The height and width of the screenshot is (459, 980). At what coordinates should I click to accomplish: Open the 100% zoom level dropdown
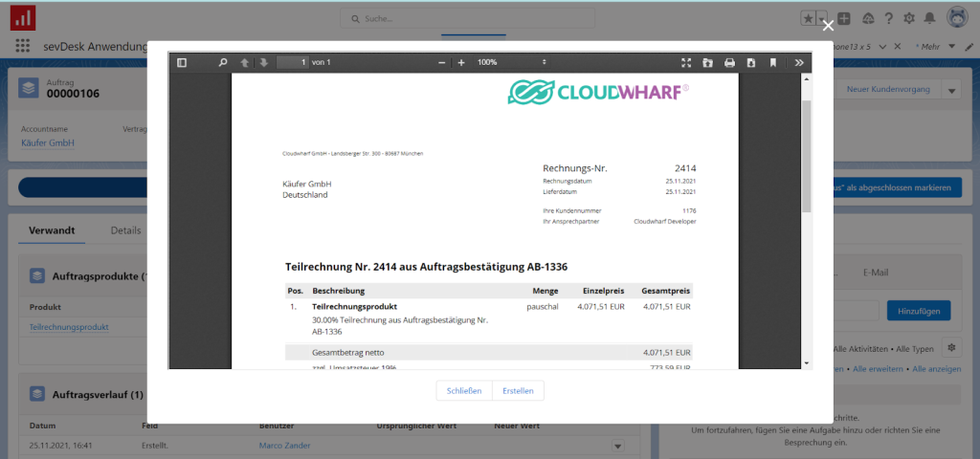512,63
